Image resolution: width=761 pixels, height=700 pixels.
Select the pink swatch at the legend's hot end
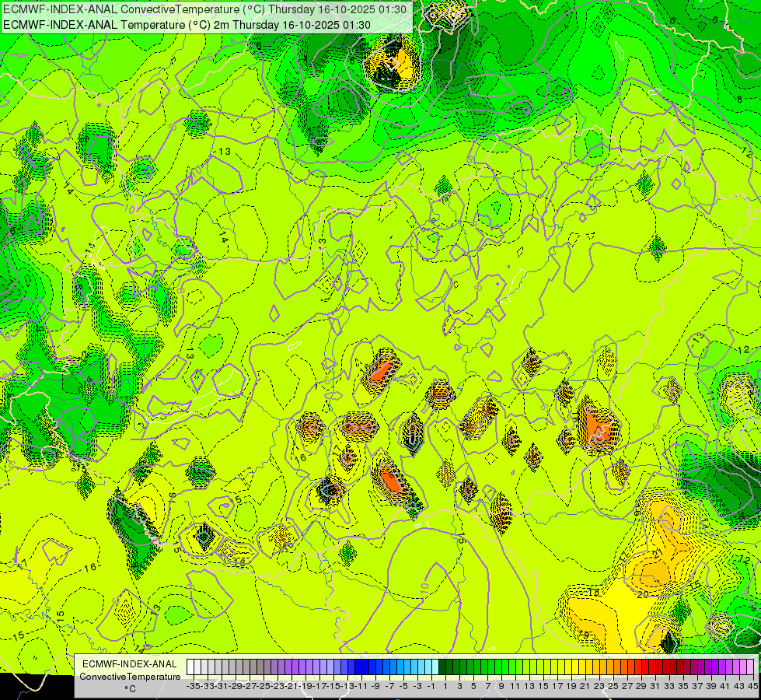pyautogui.click(x=749, y=667)
